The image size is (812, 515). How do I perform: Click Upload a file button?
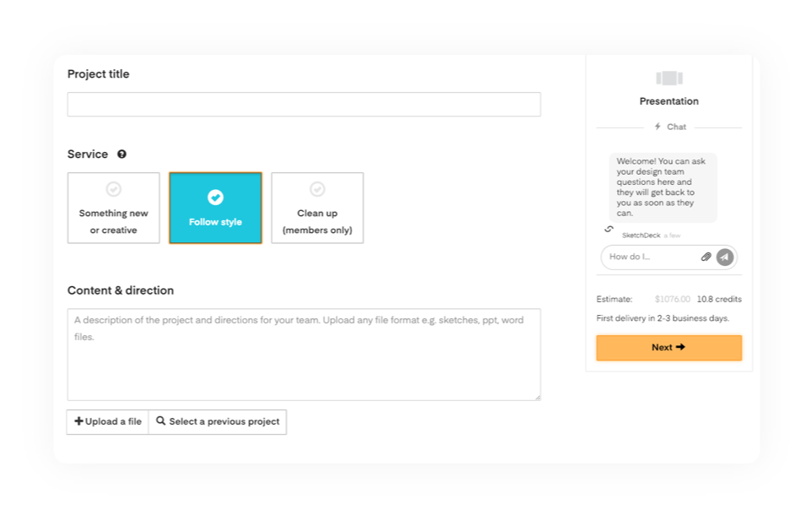pyautogui.click(x=108, y=422)
